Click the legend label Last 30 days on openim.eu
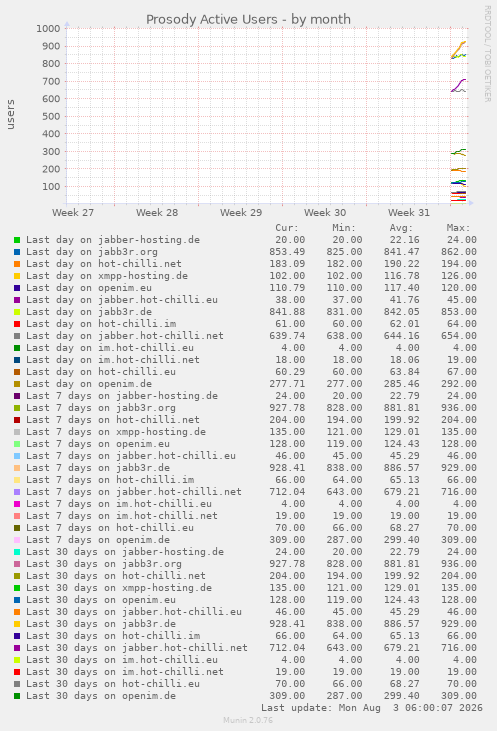 (101, 600)
